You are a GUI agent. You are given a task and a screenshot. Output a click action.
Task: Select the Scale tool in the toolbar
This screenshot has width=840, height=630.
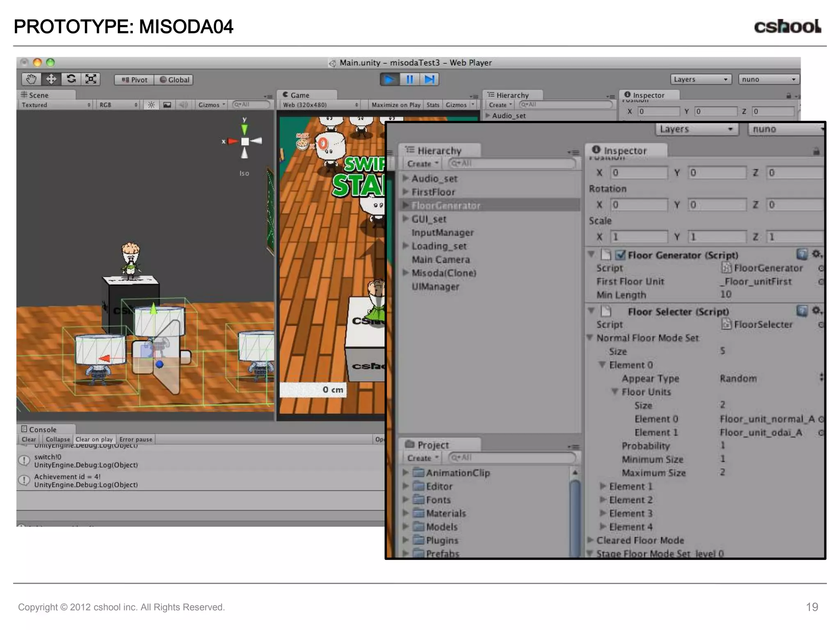pos(91,79)
